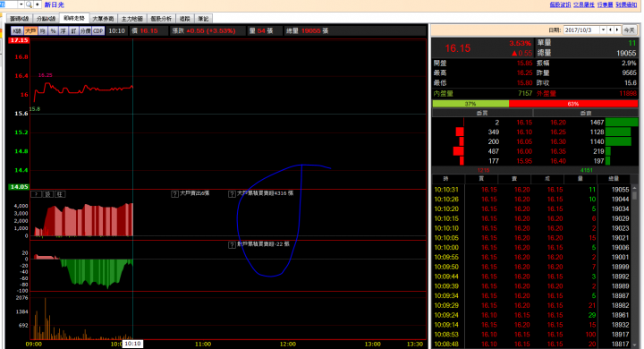Open the 個股分析 tab
The height and width of the screenshot is (349, 644).
[161, 19]
